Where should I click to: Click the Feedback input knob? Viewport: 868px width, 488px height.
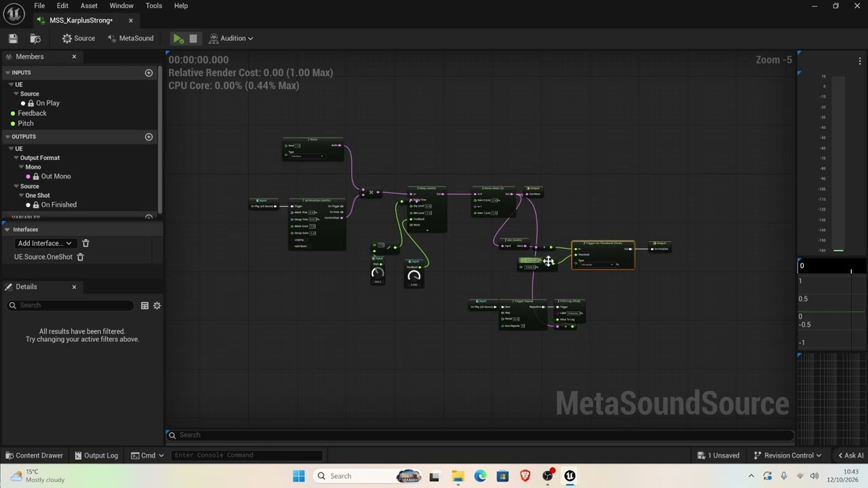(x=414, y=276)
